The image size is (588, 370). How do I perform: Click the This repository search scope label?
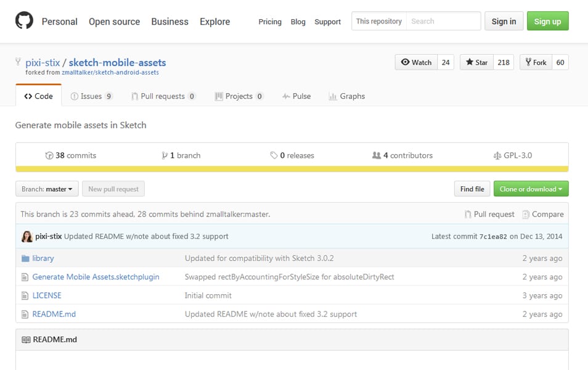[379, 21]
